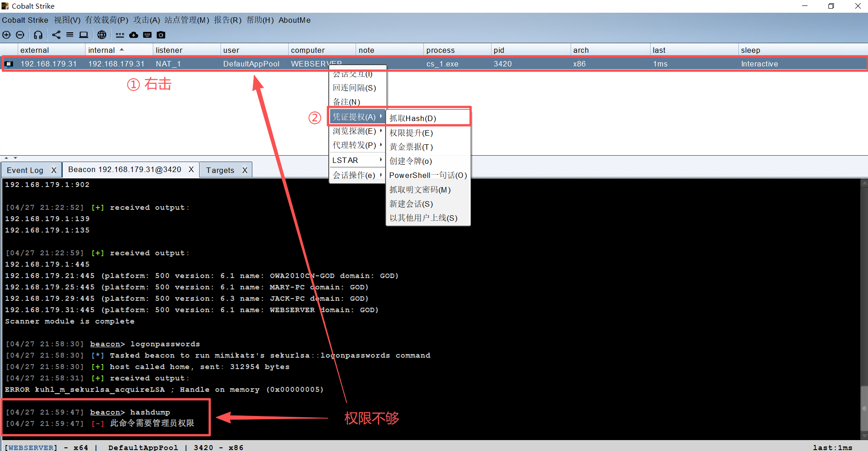Open the 攻击(A) menu

[147, 20]
